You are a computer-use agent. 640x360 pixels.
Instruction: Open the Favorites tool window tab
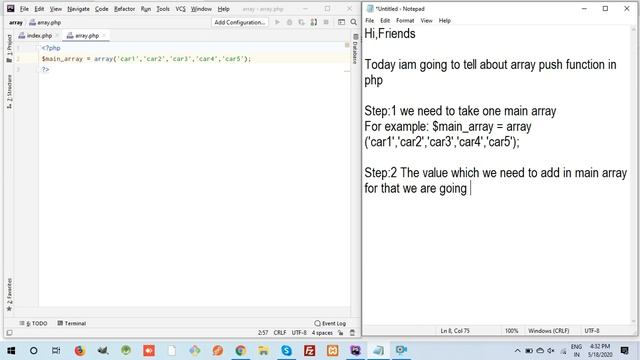9,295
